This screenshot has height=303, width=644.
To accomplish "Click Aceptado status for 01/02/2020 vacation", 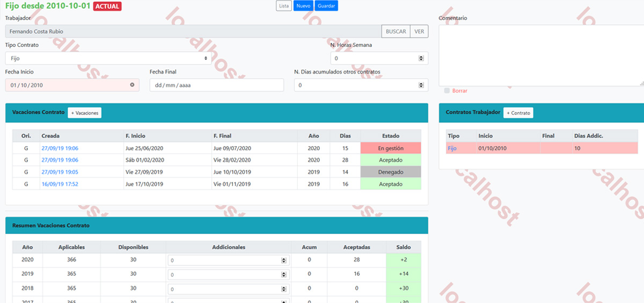I will 391,160.
